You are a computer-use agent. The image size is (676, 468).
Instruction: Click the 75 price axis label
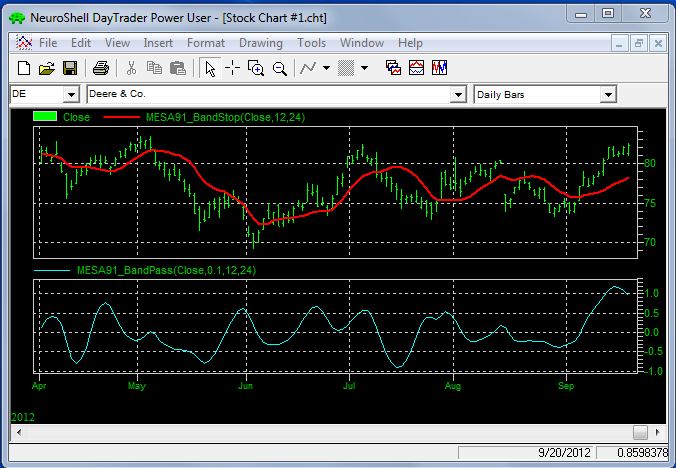point(650,203)
